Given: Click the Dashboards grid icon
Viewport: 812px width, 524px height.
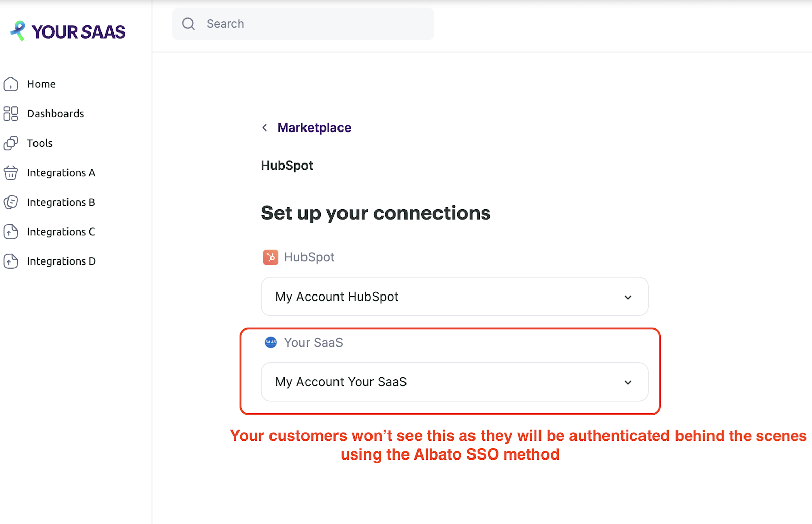Looking at the screenshot, I should (11, 113).
